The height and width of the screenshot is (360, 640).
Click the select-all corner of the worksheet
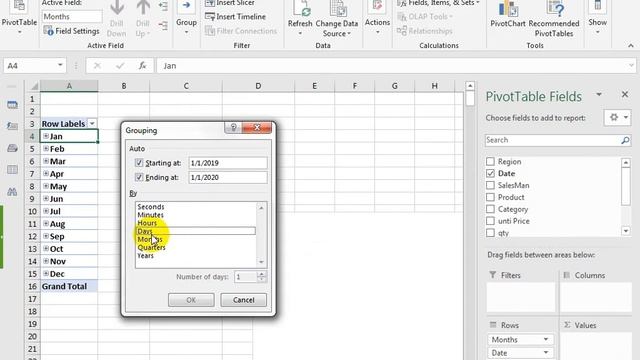34,86
